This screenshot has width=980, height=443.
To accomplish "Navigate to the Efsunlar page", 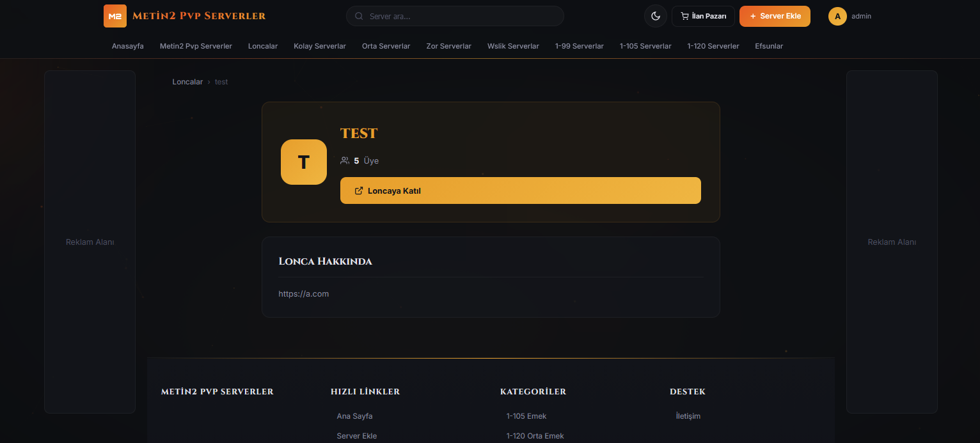I will click(x=769, y=46).
